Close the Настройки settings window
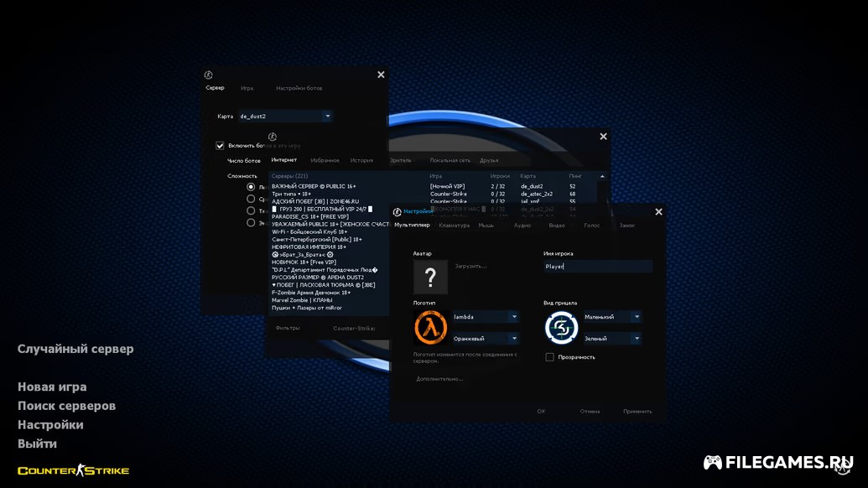The image size is (868, 488). click(658, 212)
